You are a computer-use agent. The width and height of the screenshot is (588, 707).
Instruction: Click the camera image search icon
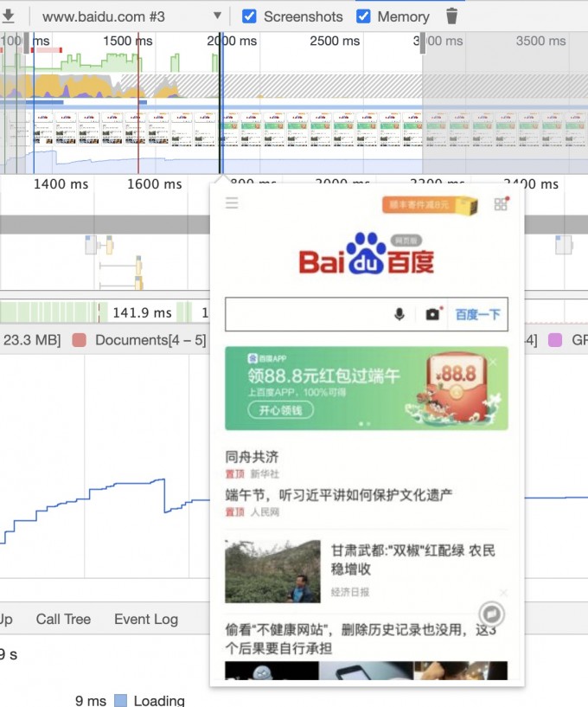click(x=432, y=314)
